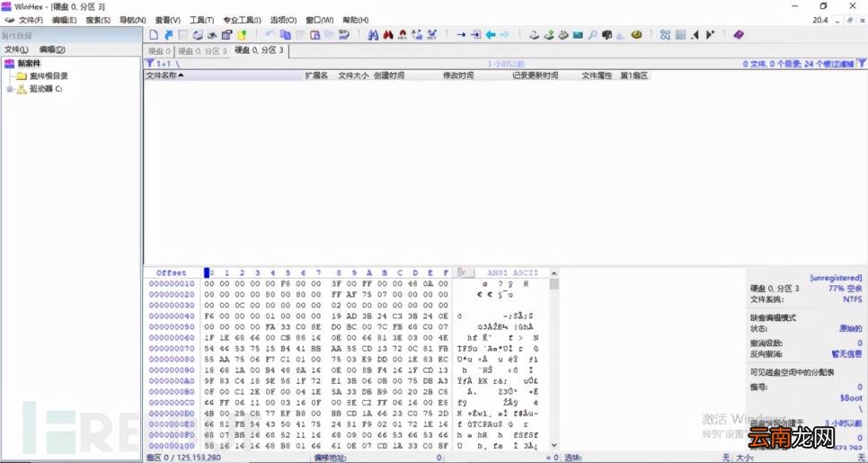Open the 窗口(W) menu

319,20
